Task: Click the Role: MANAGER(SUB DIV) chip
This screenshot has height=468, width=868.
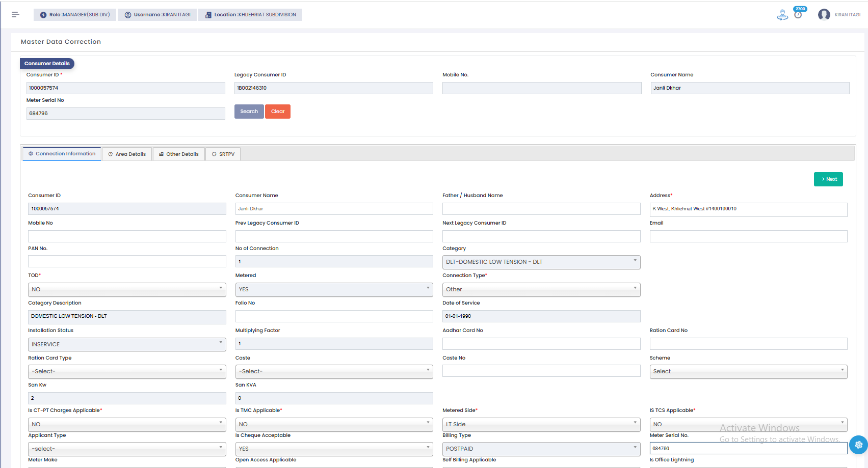Action: [75, 15]
